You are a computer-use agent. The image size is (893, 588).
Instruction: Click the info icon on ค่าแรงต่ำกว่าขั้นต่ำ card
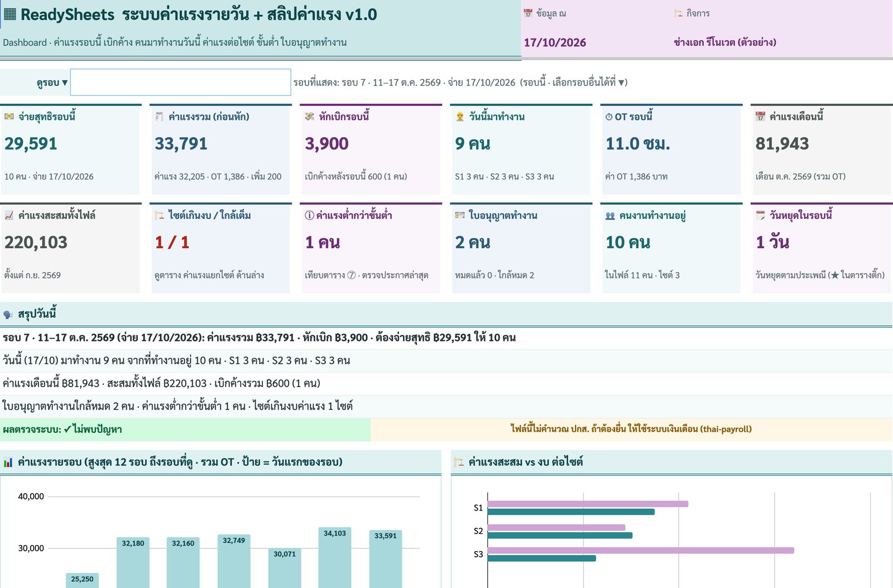click(309, 215)
